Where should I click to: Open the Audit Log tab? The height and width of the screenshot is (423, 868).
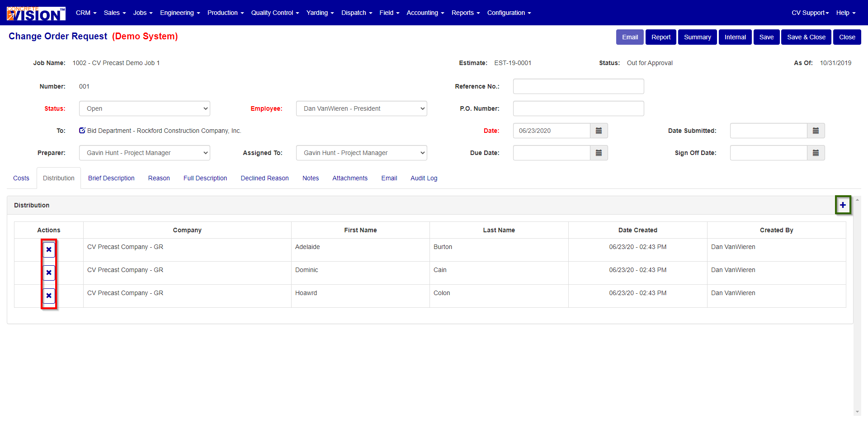(424, 178)
